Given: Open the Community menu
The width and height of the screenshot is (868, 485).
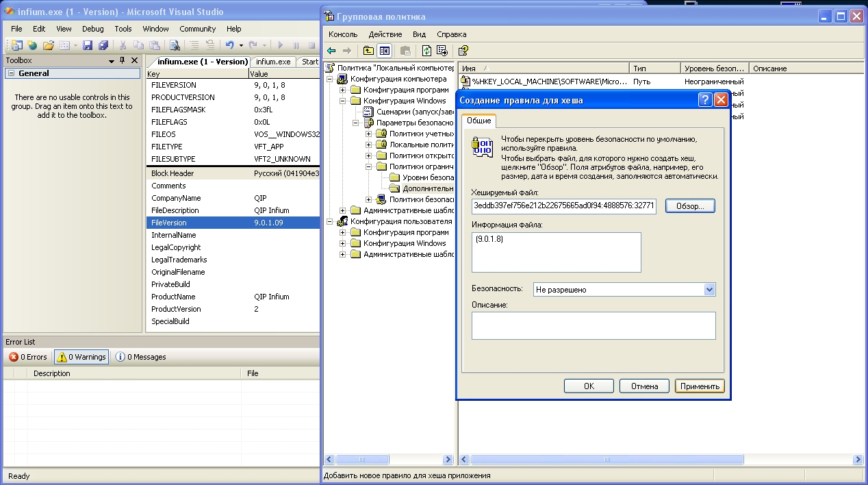Looking at the screenshot, I should click(x=198, y=29).
